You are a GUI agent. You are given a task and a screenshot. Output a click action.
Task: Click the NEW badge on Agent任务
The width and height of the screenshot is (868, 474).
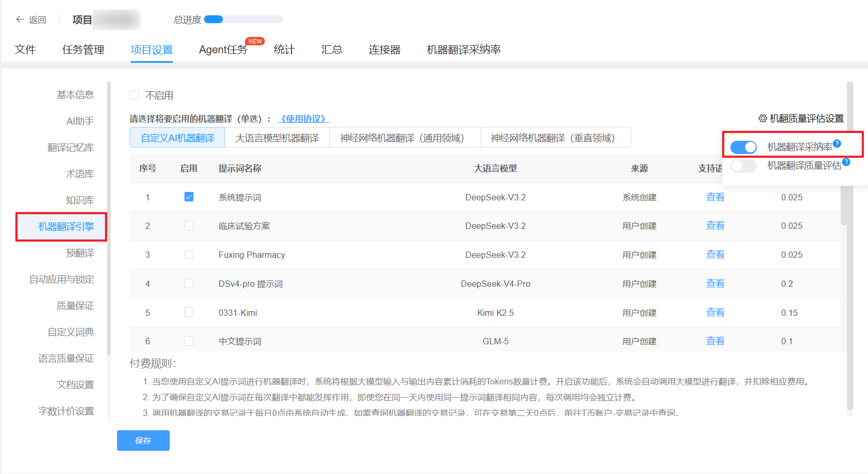click(x=255, y=41)
